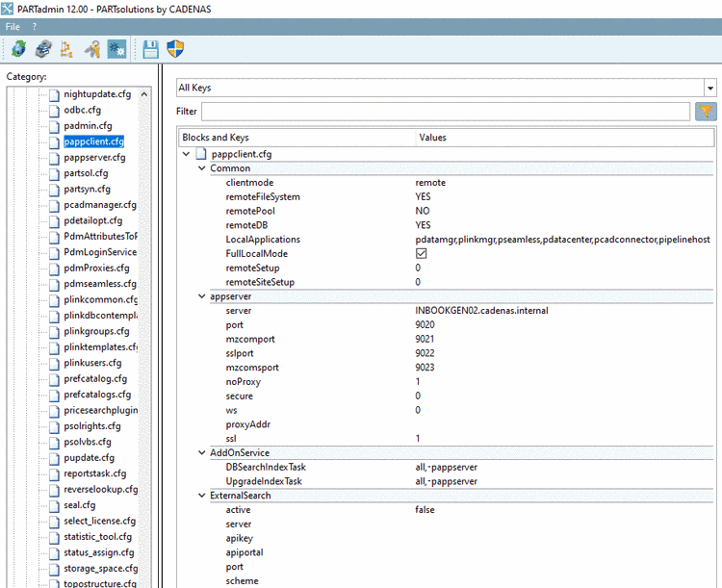Click the Filter text input field
This screenshot has width=722, height=588.
(x=446, y=112)
